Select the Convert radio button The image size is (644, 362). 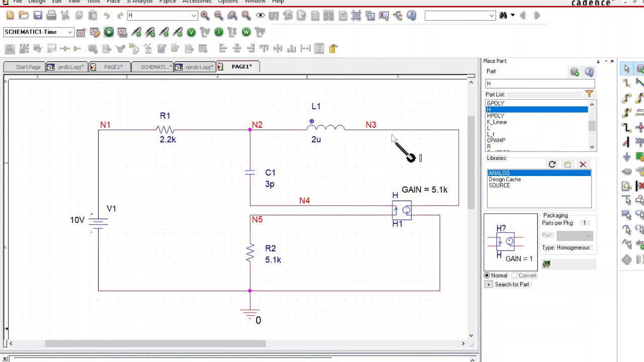click(514, 276)
